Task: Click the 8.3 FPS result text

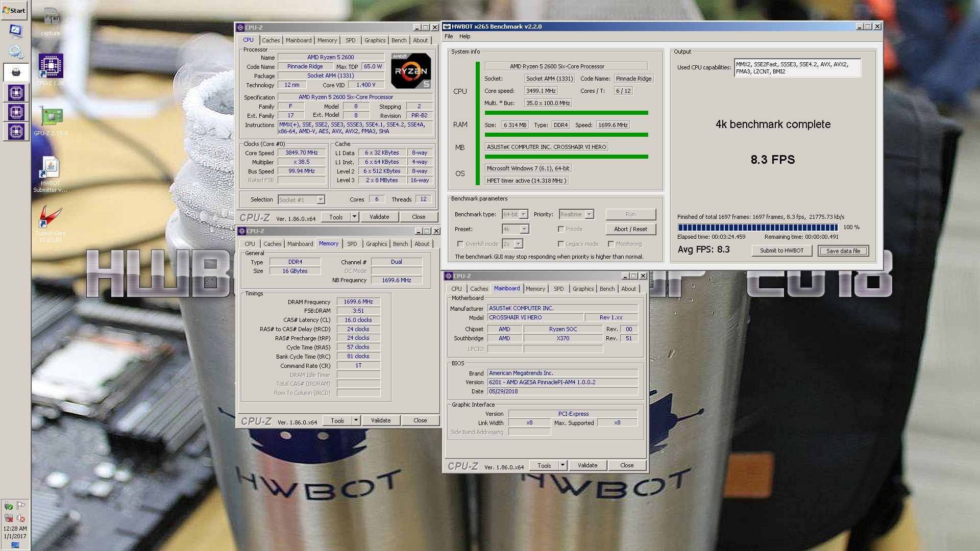Action: 772,160
